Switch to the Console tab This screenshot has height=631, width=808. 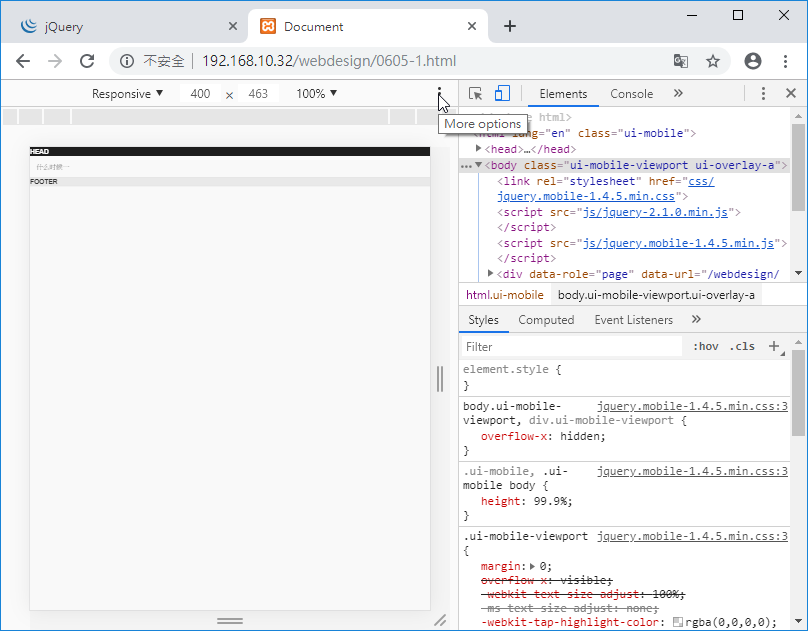pyautogui.click(x=631, y=94)
